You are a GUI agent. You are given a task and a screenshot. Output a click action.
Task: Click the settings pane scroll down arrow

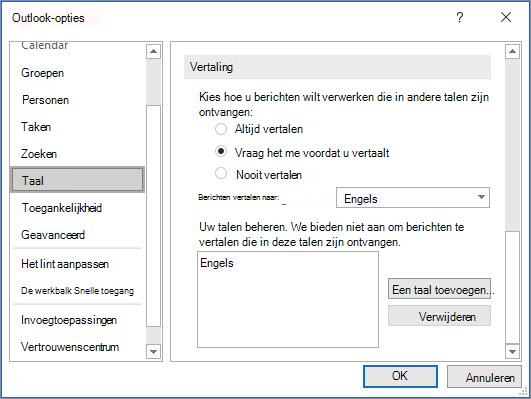pyautogui.click(x=512, y=352)
